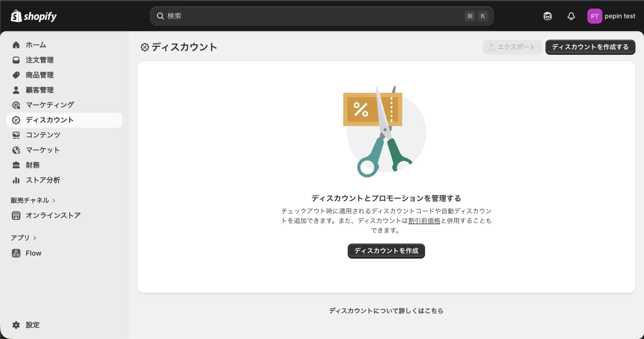The image size is (644, 339).
Task: Open the オンラインストア sales channel
Action: 53,215
